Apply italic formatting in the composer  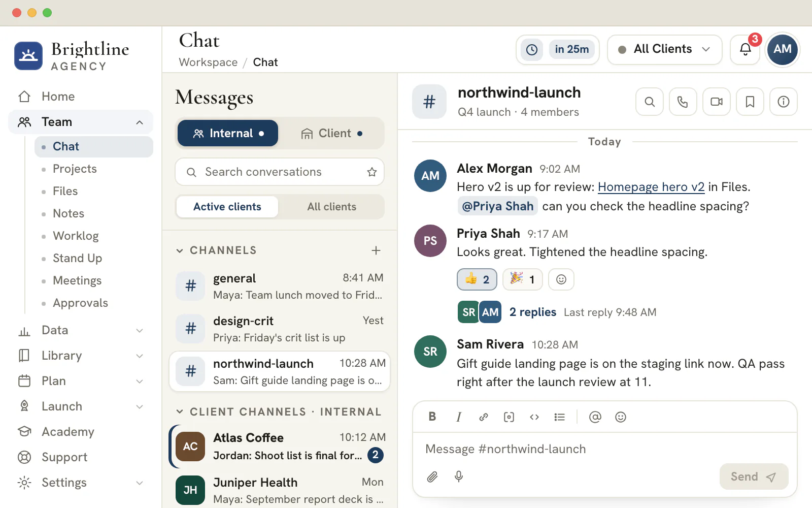[x=458, y=417]
